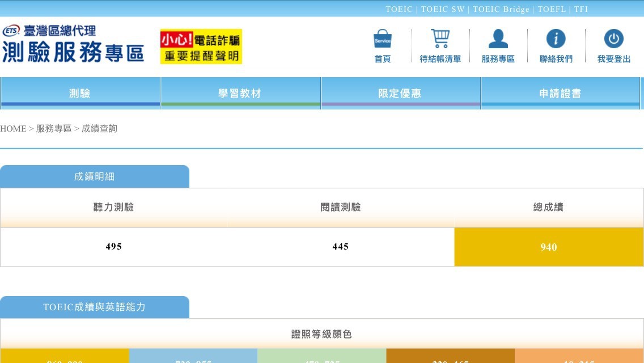
Task: Open the 學習教材 navigation menu
Action: [x=240, y=94]
